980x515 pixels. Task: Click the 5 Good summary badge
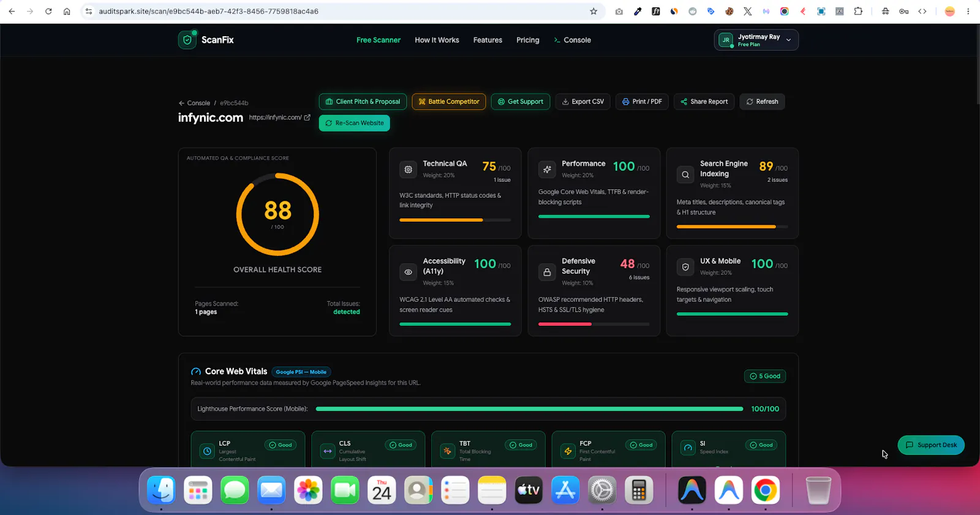[x=765, y=376]
